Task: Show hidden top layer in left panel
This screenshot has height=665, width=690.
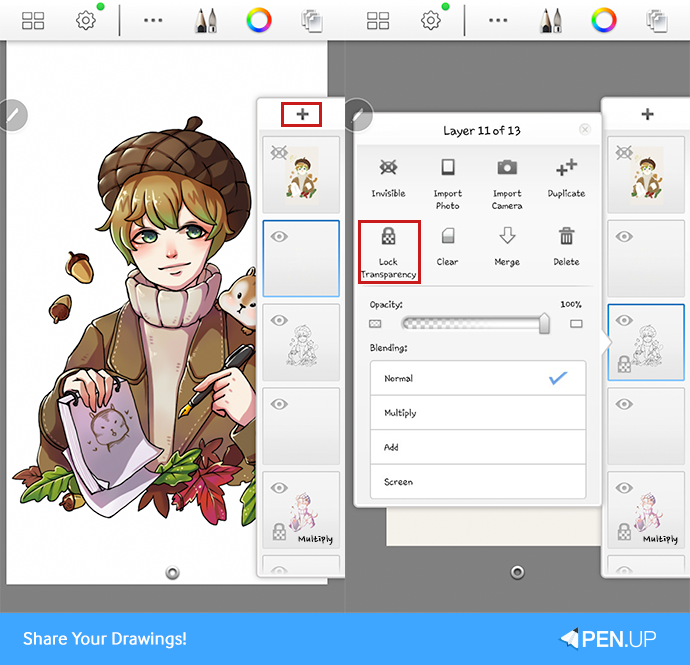Action: pos(279,153)
